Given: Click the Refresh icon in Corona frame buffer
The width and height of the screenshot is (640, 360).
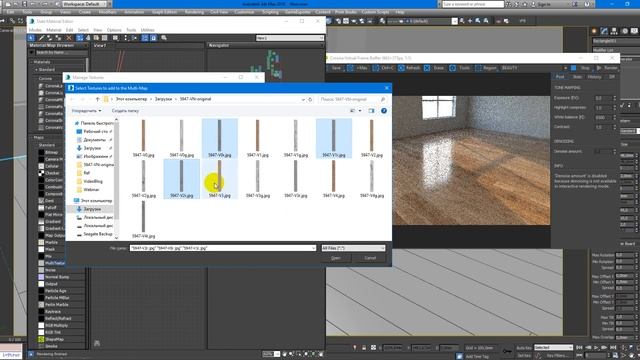Looking at the screenshot, I should coord(401,68).
